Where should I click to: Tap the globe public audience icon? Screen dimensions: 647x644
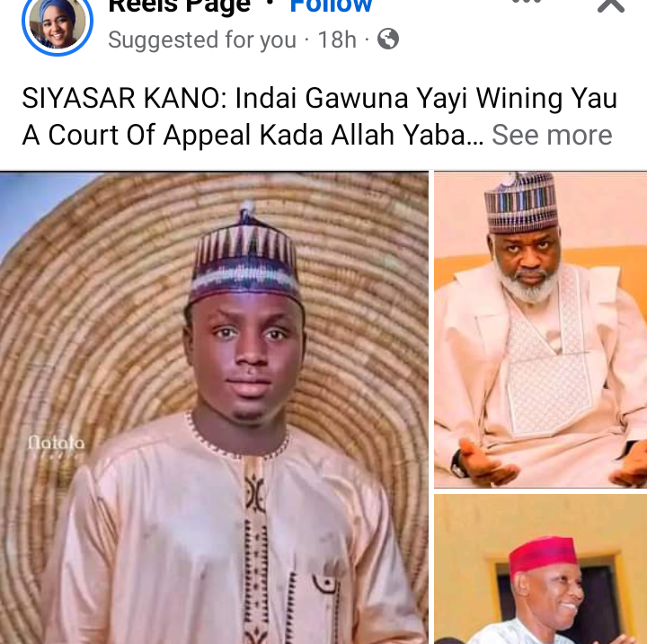pyautogui.click(x=388, y=40)
